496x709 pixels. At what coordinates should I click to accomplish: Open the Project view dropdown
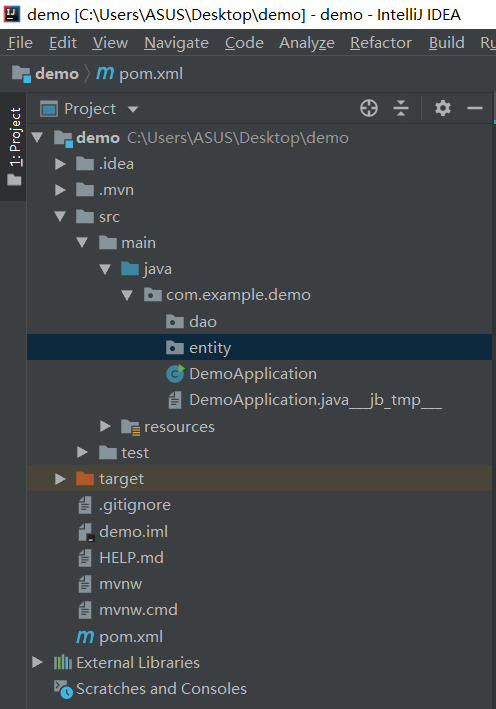click(x=133, y=109)
